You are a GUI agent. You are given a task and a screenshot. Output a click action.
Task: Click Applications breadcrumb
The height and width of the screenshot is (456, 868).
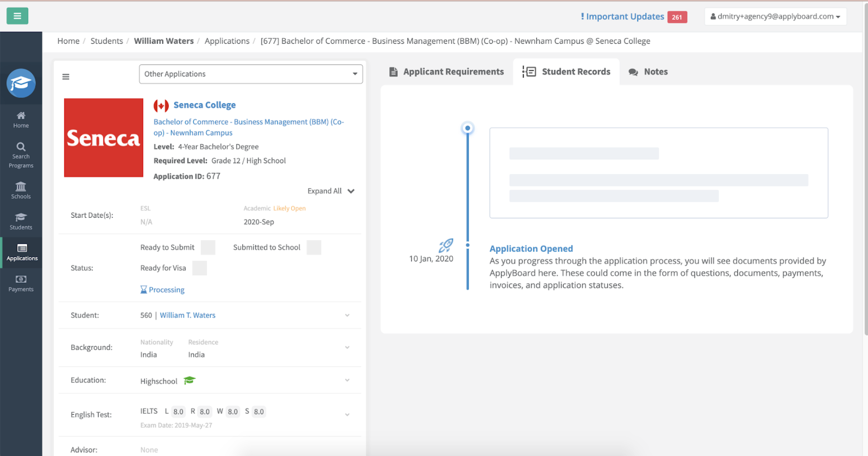point(227,41)
